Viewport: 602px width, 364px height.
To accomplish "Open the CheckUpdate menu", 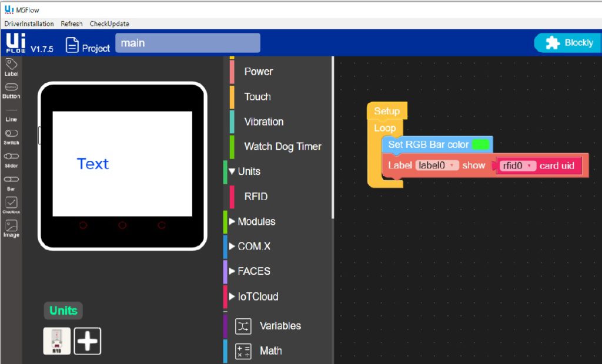I will (x=109, y=24).
